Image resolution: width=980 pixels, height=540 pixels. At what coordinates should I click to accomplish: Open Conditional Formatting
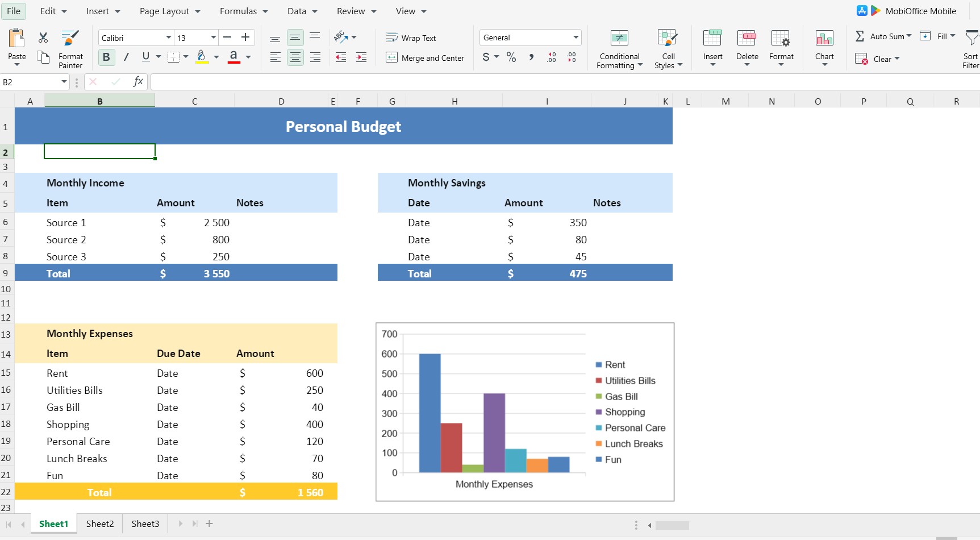coord(619,48)
